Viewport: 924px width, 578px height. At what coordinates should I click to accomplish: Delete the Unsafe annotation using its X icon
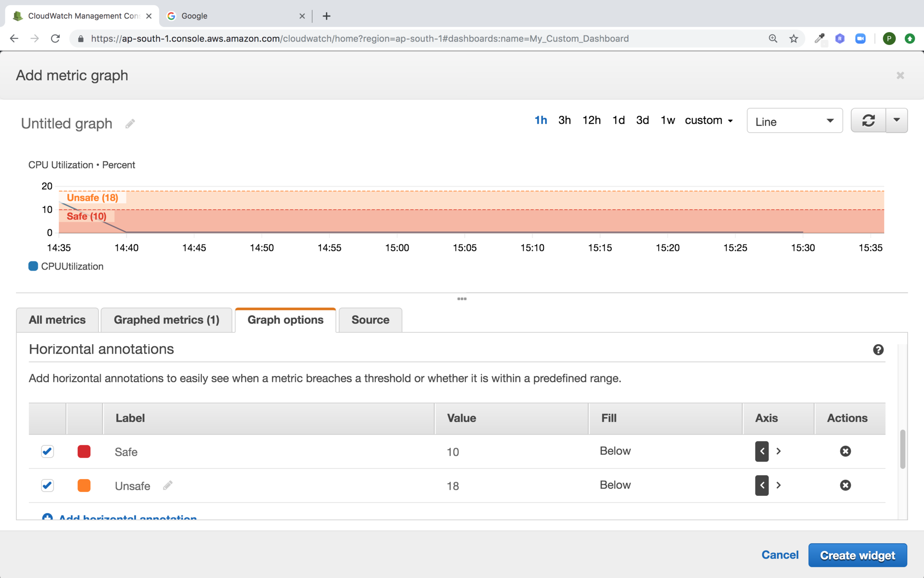[845, 485]
